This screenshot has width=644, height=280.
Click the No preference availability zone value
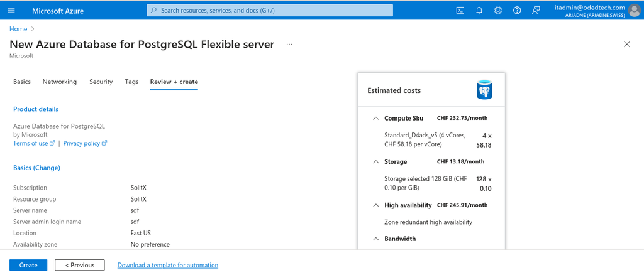(x=150, y=244)
